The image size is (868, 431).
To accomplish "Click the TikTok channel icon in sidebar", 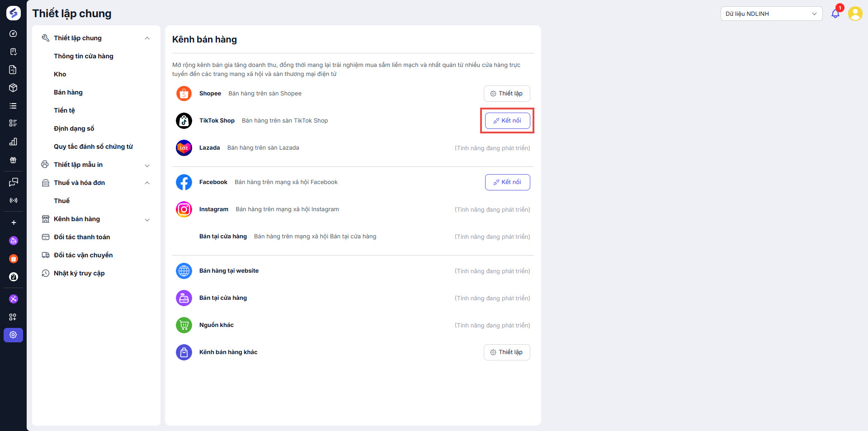I will pos(14,277).
